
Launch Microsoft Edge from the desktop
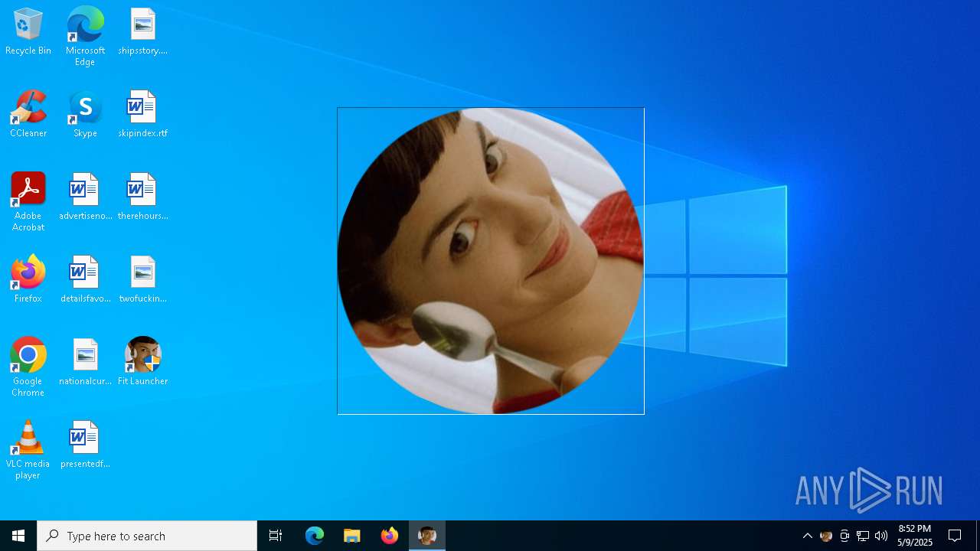(85, 37)
